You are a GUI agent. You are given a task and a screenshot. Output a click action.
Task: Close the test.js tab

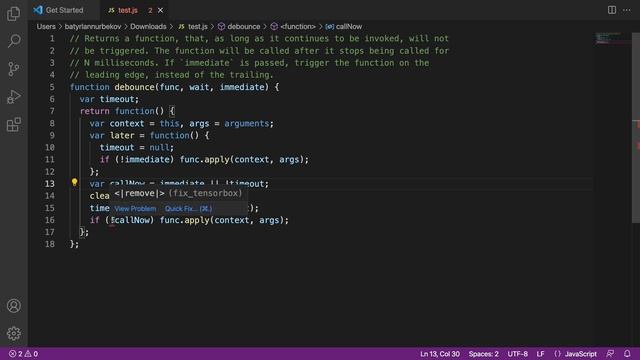point(160,10)
